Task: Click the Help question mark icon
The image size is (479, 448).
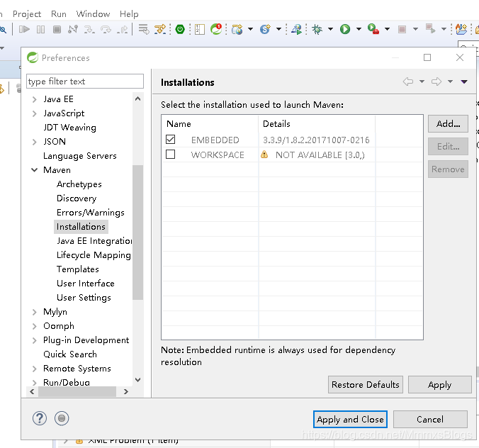Action: pyautogui.click(x=40, y=418)
